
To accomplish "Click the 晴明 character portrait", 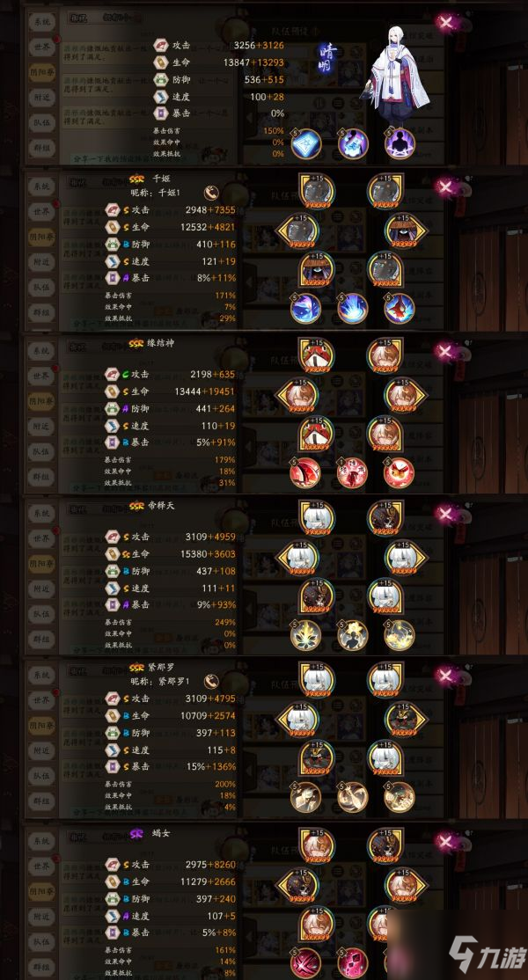I will (x=400, y=70).
